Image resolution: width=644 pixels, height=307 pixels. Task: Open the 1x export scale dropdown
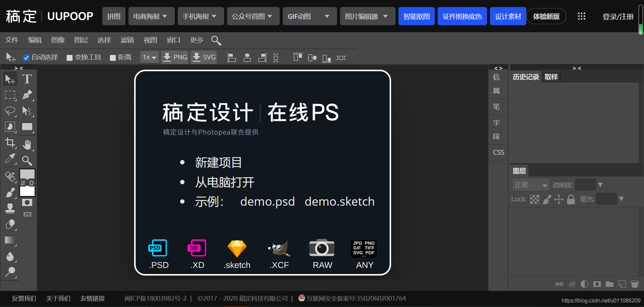tap(149, 57)
